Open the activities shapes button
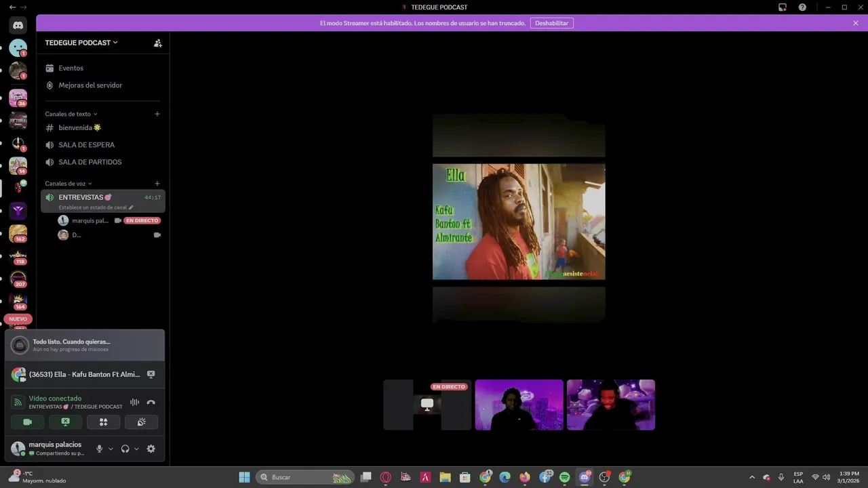 (x=104, y=422)
